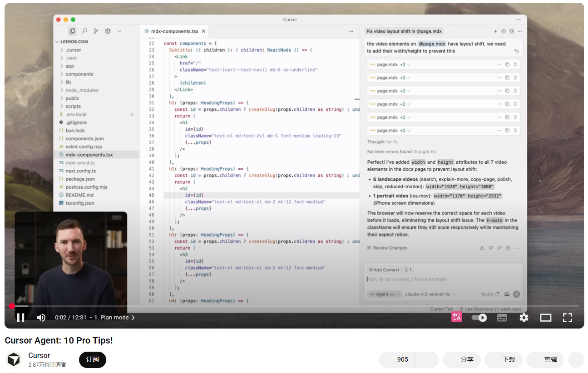Click the pink translate captions icon

tap(456, 318)
